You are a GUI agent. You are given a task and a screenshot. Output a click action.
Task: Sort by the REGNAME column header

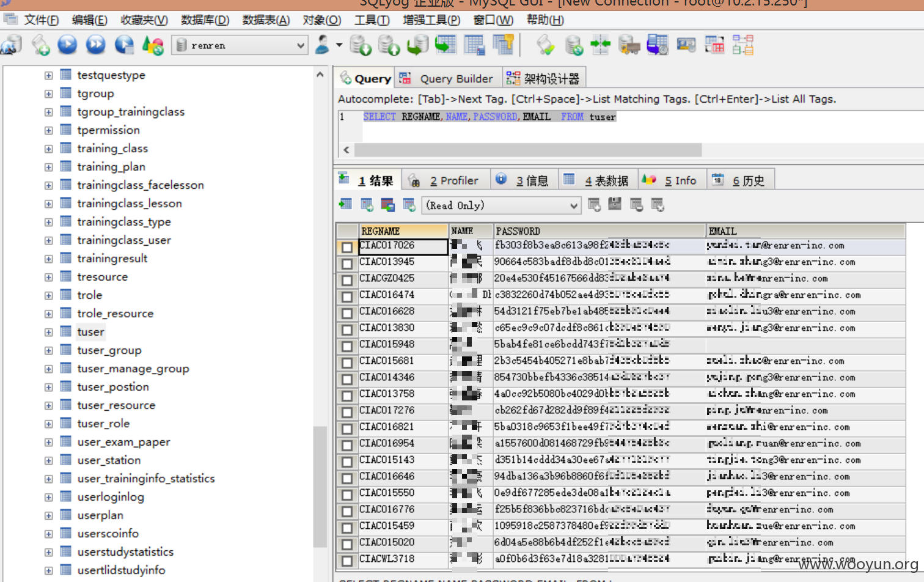click(403, 231)
